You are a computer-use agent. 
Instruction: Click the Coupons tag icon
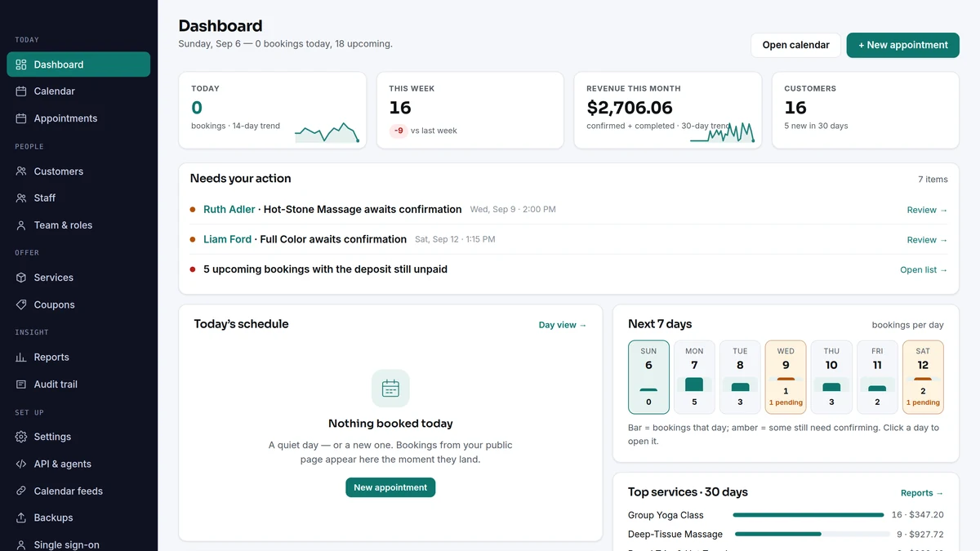click(x=21, y=304)
